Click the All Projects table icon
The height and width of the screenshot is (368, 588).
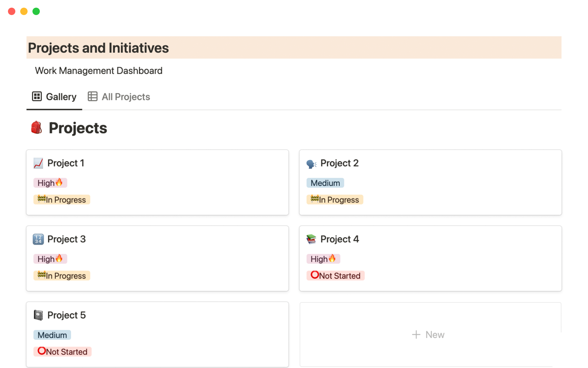point(92,96)
